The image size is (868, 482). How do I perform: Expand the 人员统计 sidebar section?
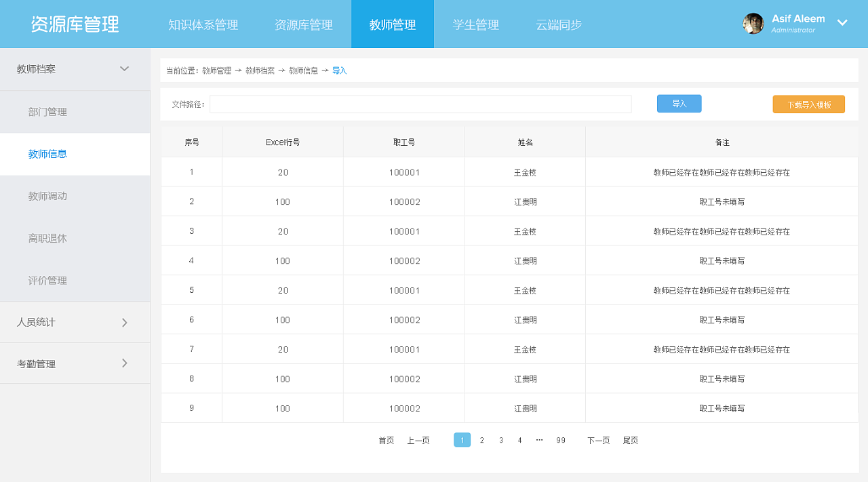(x=75, y=322)
